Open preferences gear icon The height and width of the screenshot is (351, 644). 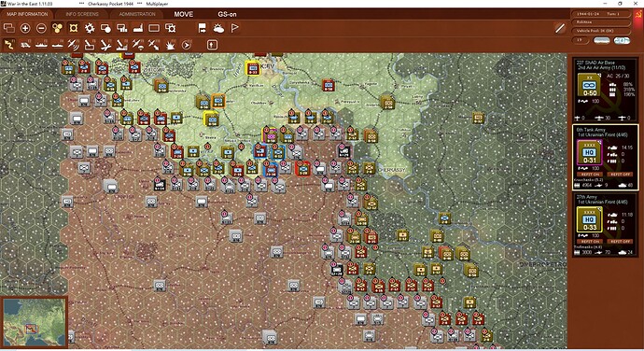(90, 28)
